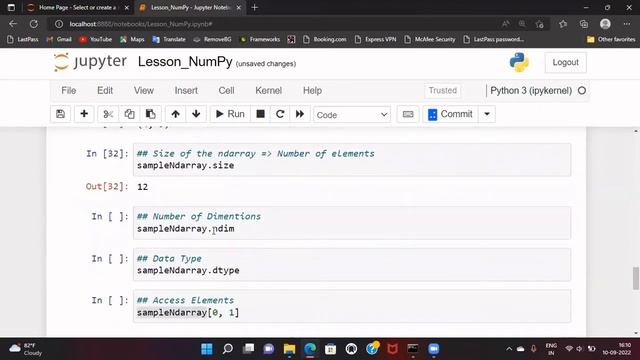Go back in browser history
Image resolution: width=640 pixels, height=360 pixels.
coord(13,24)
